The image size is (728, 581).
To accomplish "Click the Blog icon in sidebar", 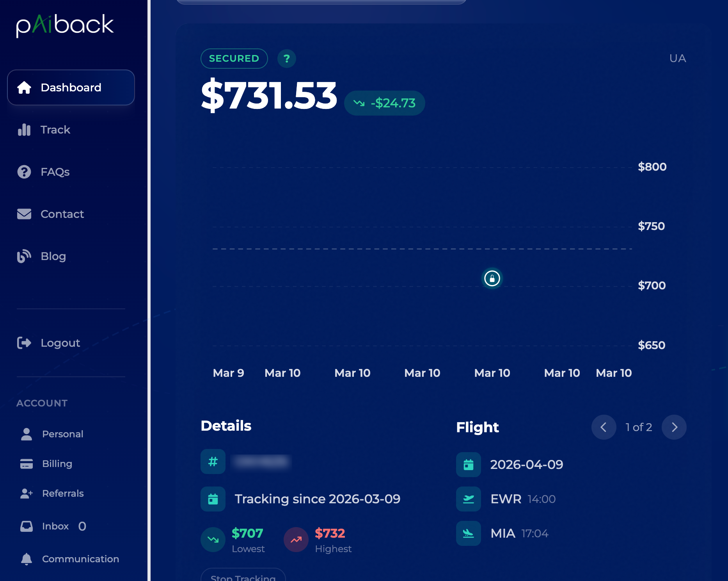I will pos(24,256).
